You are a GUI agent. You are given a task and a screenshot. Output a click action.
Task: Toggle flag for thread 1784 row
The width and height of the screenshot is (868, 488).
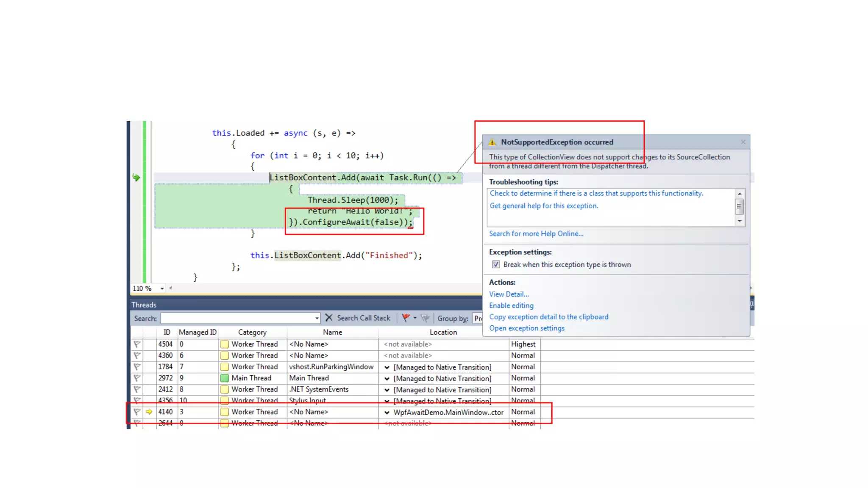coord(137,367)
